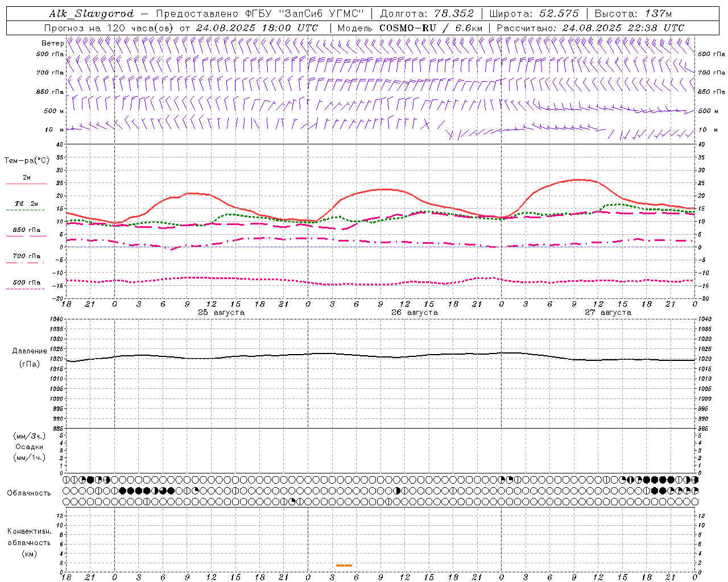Select the latitude value 52.575
Screen dimensions: 728x582
click(x=559, y=14)
